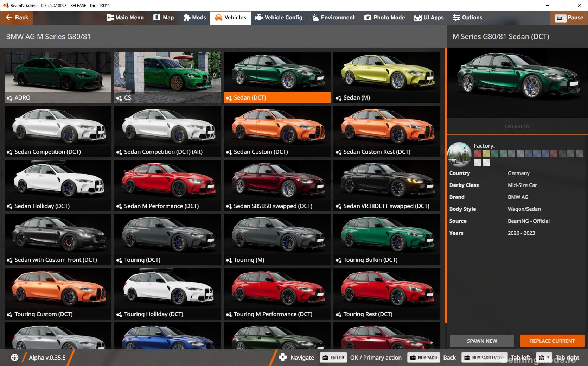
Task: Open the Map menu icon
Action: point(157,18)
